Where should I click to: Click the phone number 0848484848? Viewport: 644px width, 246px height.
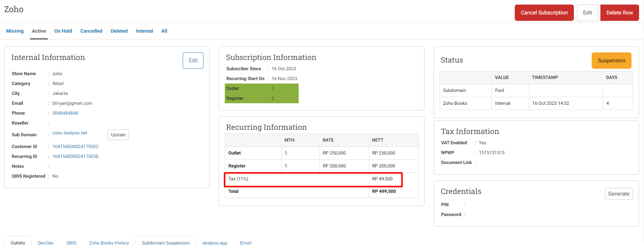65,113
